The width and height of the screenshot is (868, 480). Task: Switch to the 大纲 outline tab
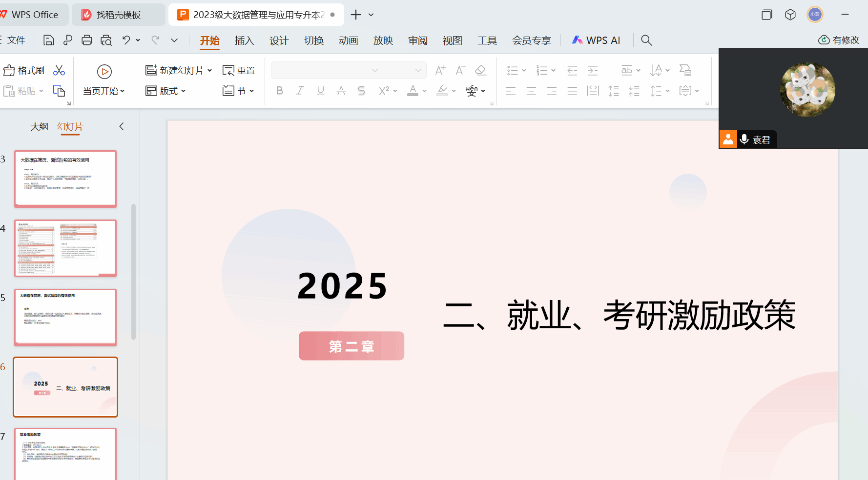39,127
